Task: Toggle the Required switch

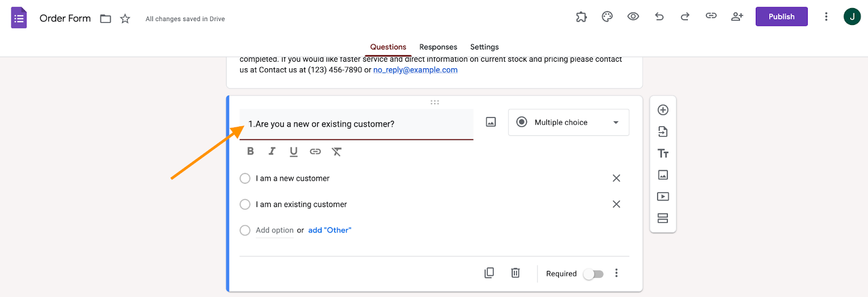Action: click(593, 274)
